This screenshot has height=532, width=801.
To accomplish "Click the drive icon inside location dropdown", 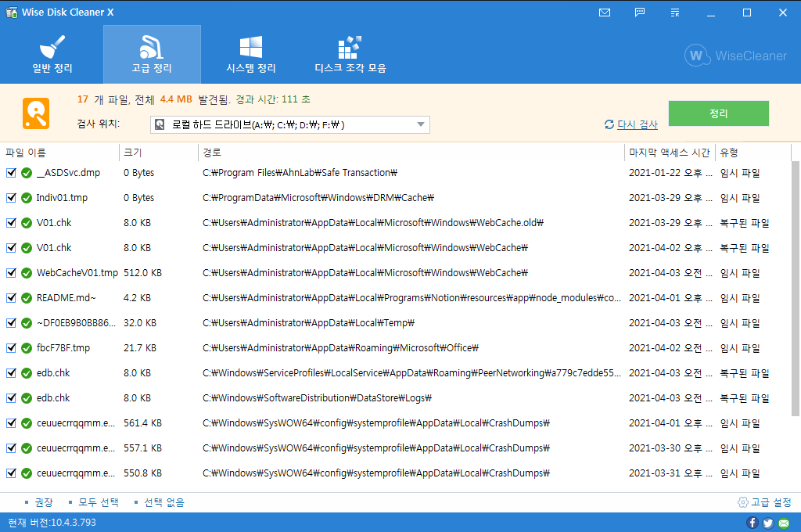I will click(x=160, y=124).
